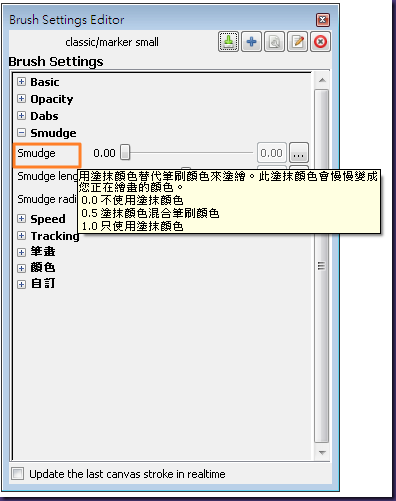Image resolution: width=396 pixels, height=501 pixels.
Task: Click the Smudge radius label
Action: [x=47, y=199]
